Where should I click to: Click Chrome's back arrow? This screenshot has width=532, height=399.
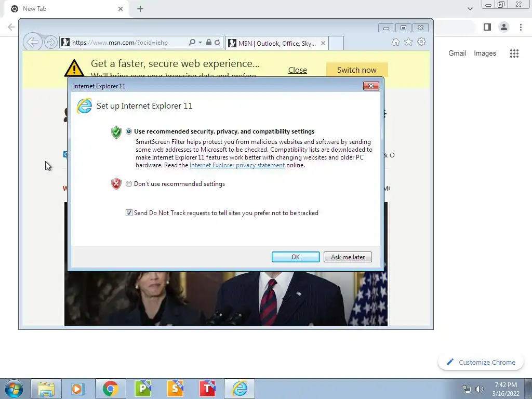(11, 27)
